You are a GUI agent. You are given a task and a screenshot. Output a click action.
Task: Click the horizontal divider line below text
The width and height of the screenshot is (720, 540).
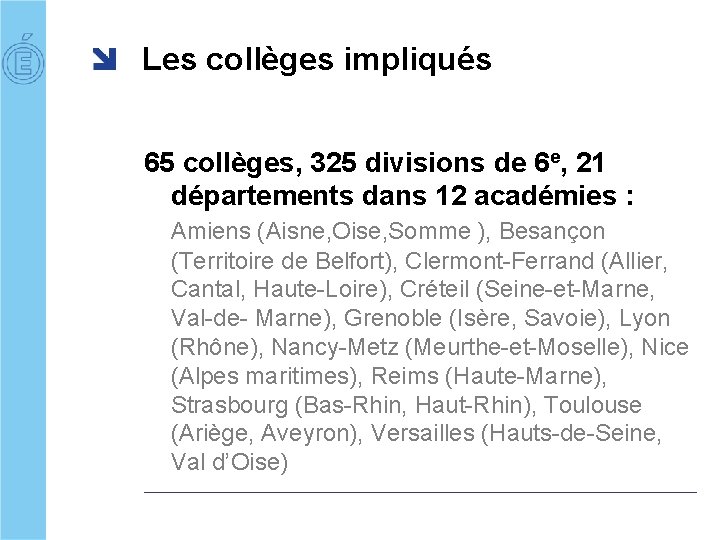420,492
